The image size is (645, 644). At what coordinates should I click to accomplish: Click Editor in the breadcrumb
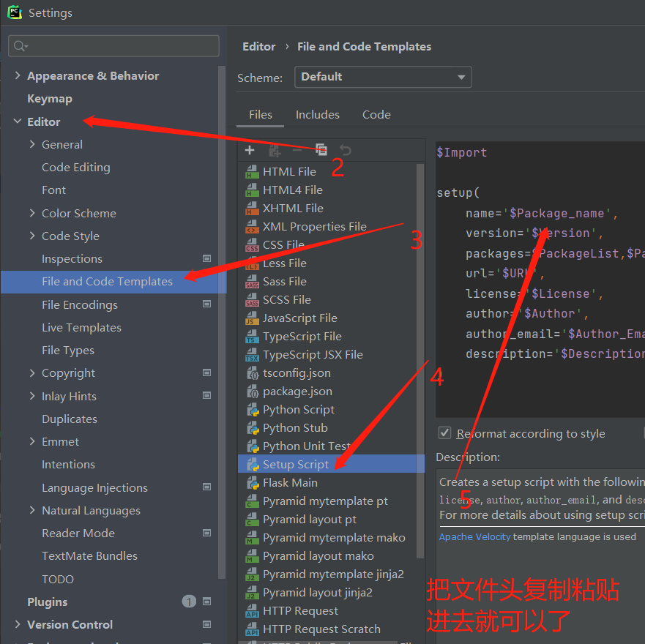258,46
